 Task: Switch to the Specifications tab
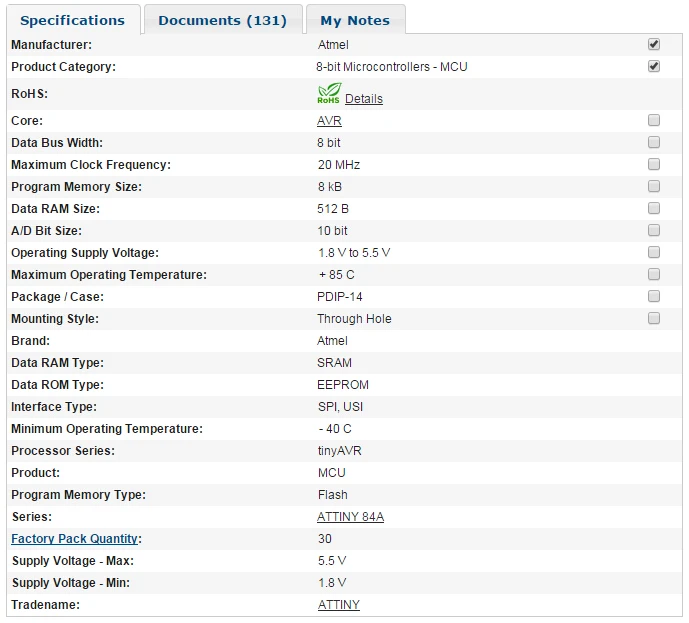coord(73,20)
